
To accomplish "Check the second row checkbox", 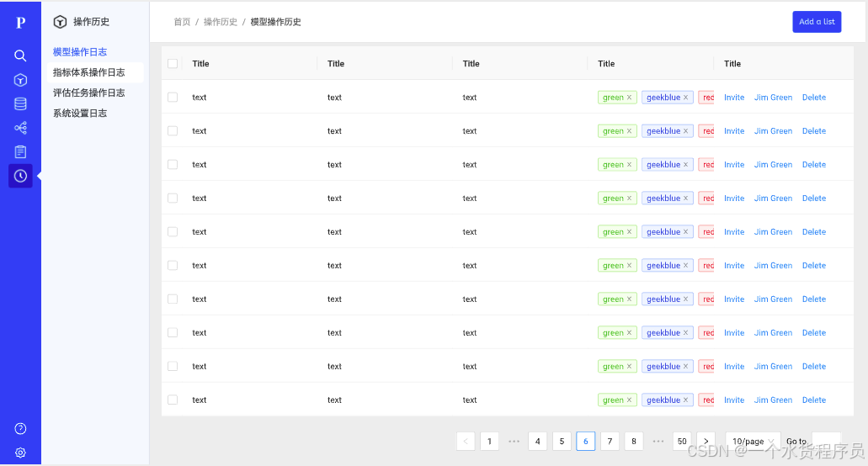I will coord(173,131).
